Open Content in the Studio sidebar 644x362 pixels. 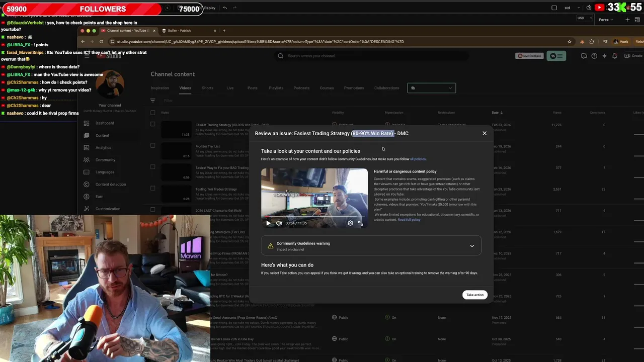102,135
